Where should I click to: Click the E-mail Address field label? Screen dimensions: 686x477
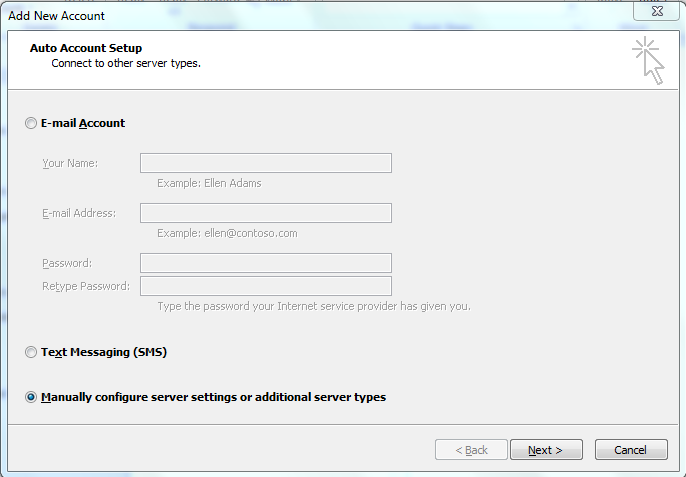[x=79, y=213]
